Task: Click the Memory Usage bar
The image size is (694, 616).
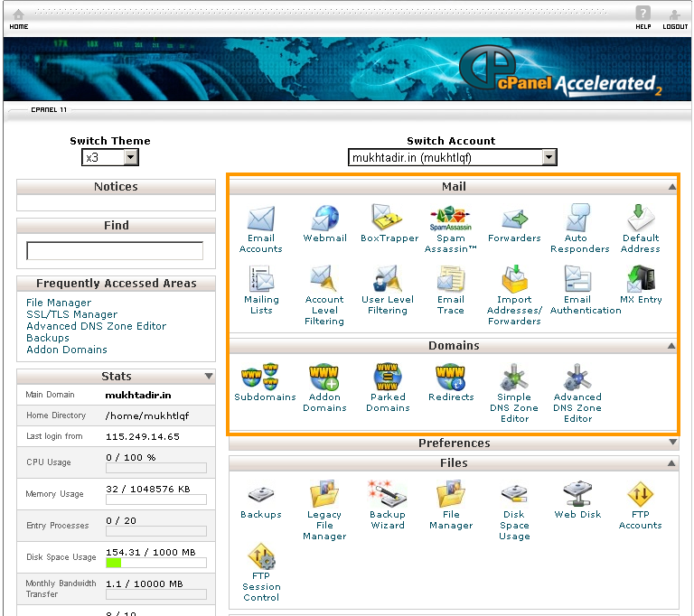Action: tap(155, 499)
